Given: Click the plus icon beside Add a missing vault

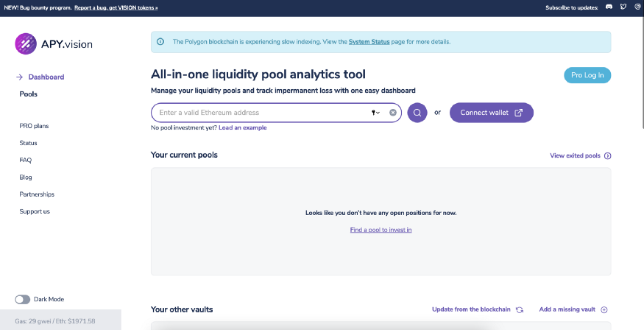Looking at the screenshot, I should tap(604, 310).
